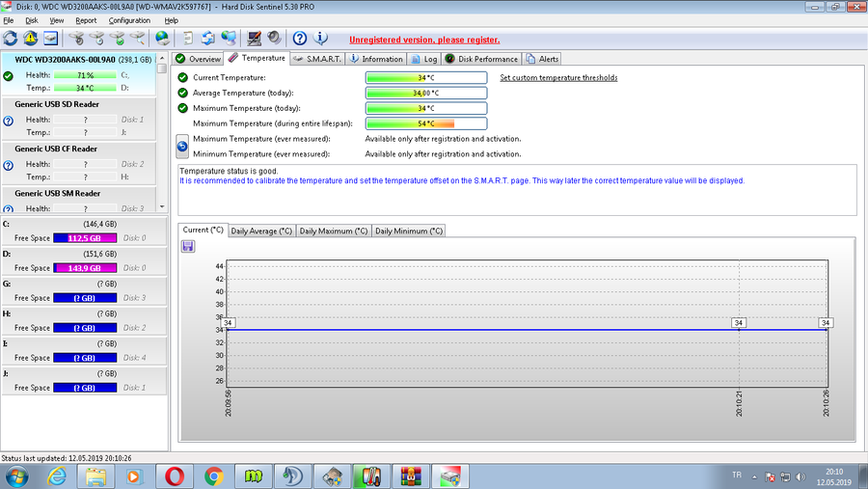Click 'Unregistered version, please register' link

point(424,40)
